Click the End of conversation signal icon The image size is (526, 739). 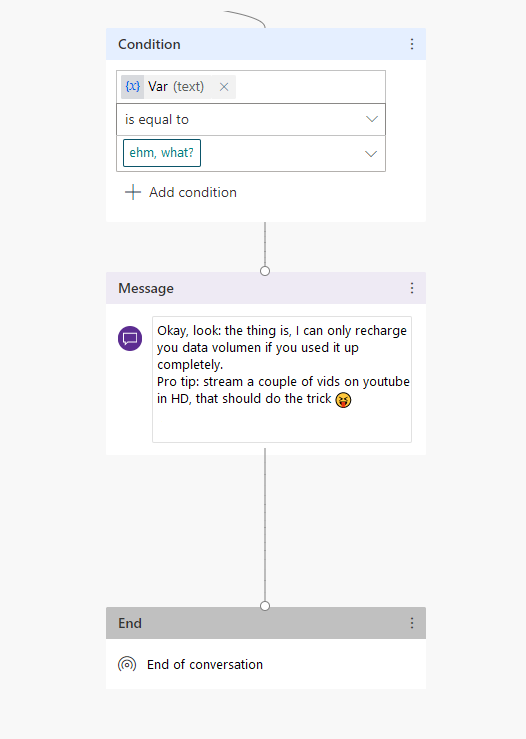click(127, 665)
